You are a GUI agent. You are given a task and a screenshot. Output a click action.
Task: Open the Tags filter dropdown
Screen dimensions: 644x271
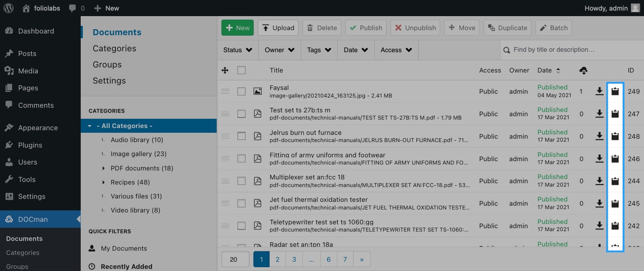[x=319, y=50]
